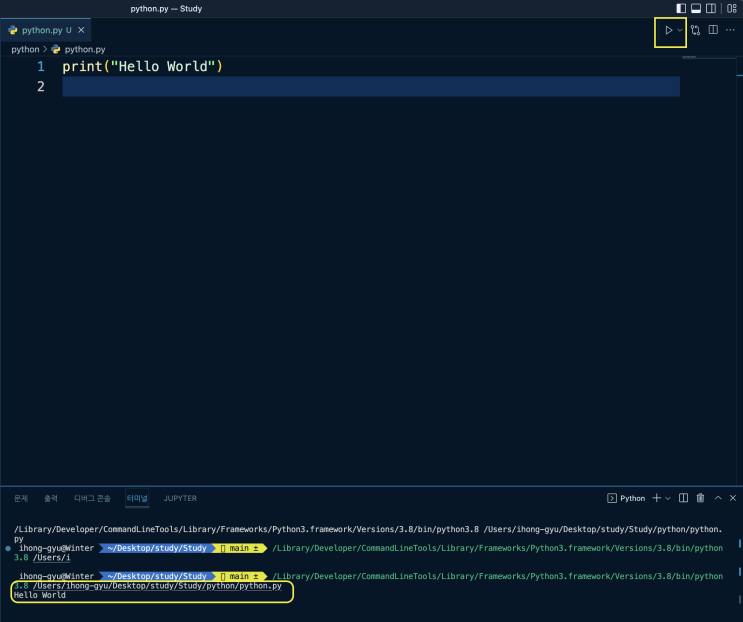743x622 pixels.
Task: Kill the terminal with trash icon
Action: click(700, 498)
